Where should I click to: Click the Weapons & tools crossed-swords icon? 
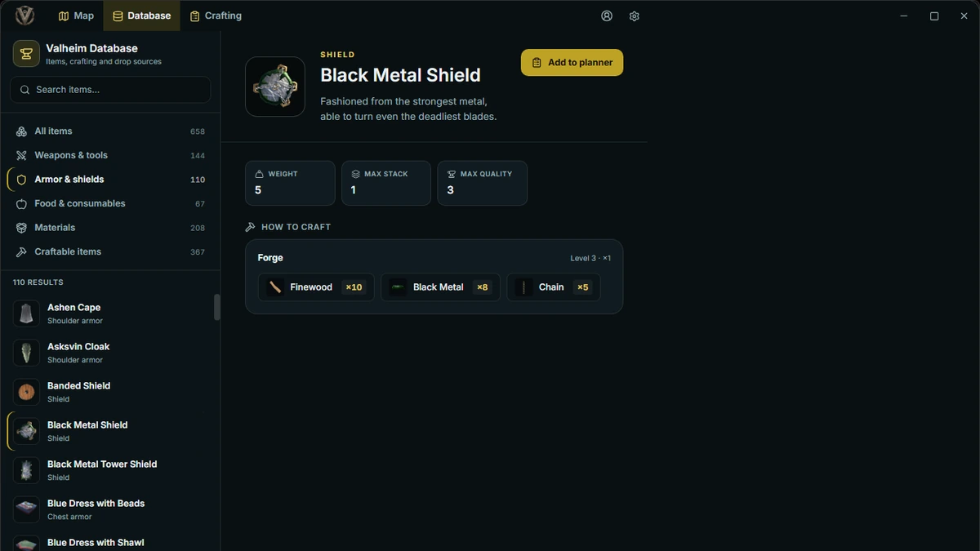click(21, 155)
